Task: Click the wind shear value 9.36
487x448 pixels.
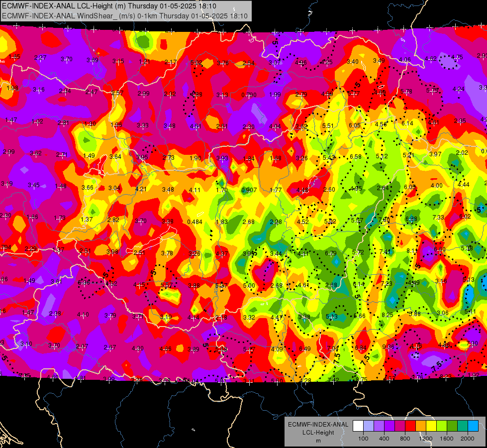Action: click(x=388, y=346)
